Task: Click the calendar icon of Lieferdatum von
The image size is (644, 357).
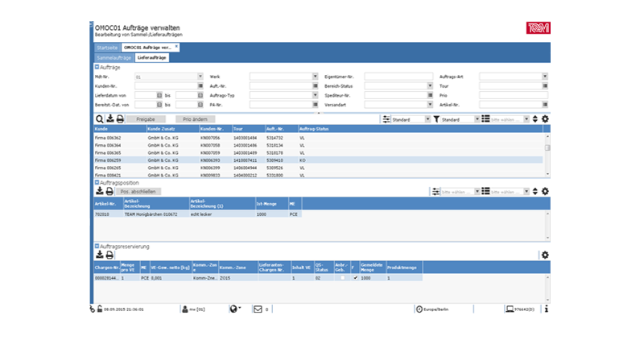Action: (x=159, y=95)
